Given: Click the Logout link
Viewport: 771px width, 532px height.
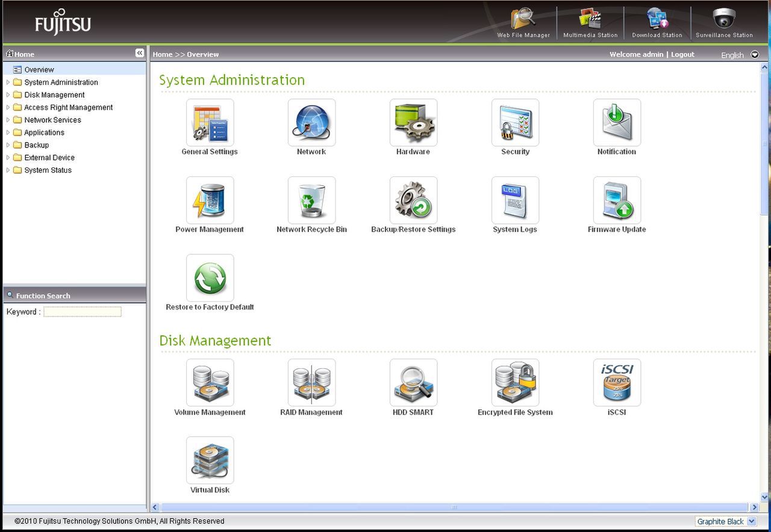Looking at the screenshot, I should (x=682, y=54).
